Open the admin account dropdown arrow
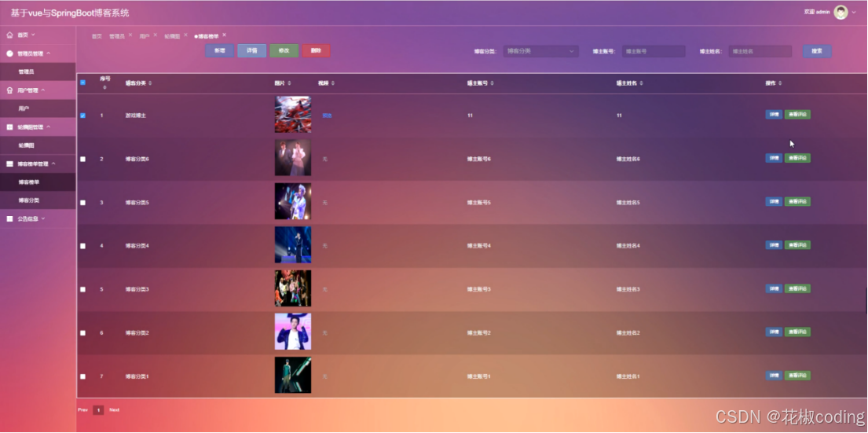 pyautogui.click(x=854, y=13)
